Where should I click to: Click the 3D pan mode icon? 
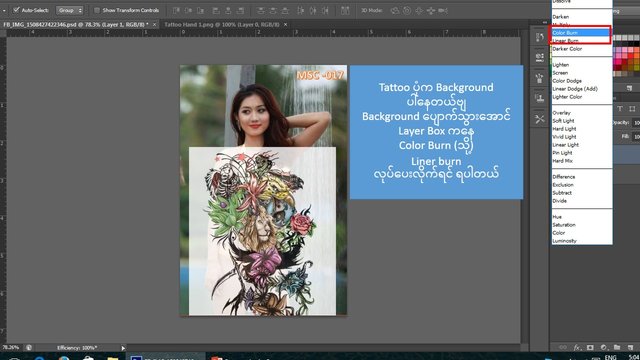click(419, 11)
